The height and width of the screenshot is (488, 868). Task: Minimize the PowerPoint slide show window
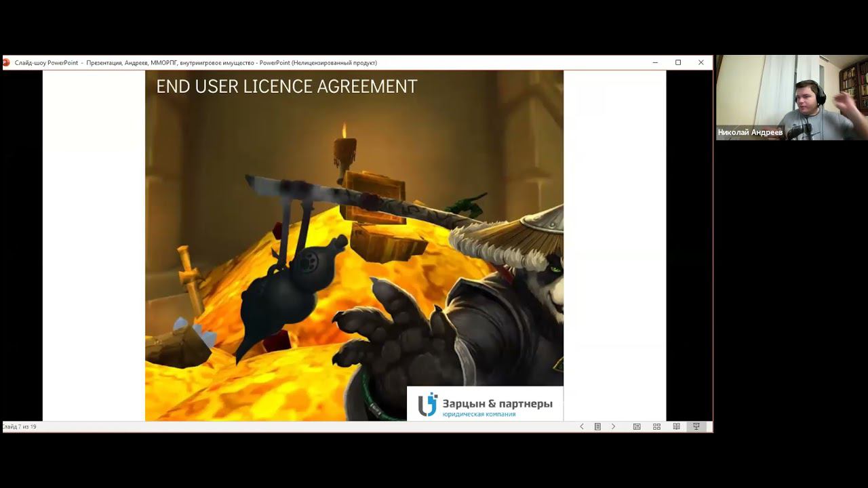(x=655, y=62)
